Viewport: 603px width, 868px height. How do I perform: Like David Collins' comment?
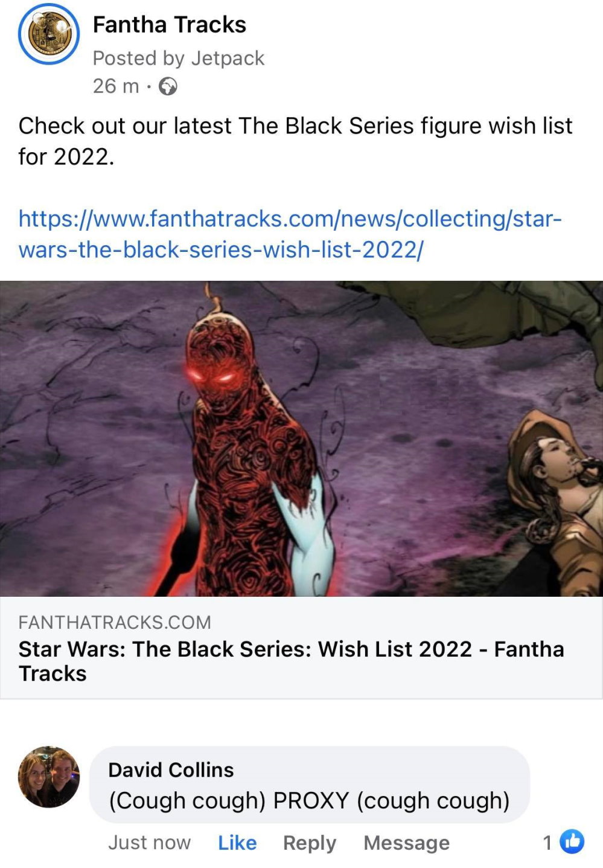237,842
